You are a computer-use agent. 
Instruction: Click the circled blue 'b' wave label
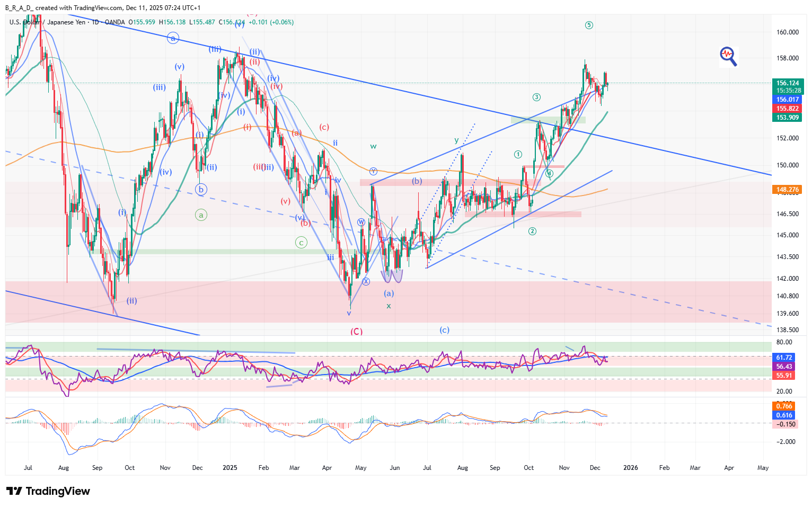(200, 189)
